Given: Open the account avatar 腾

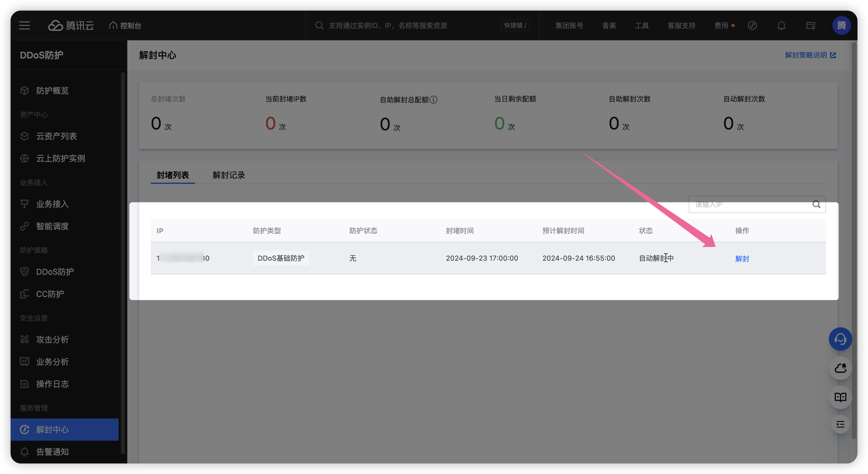Looking at the screenshot, I should pos(841,25).
